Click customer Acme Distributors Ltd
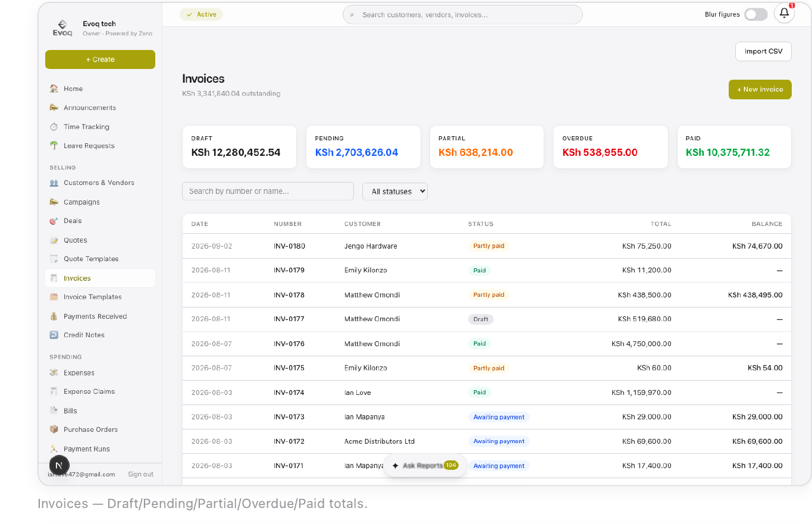 tap(380, 441)
